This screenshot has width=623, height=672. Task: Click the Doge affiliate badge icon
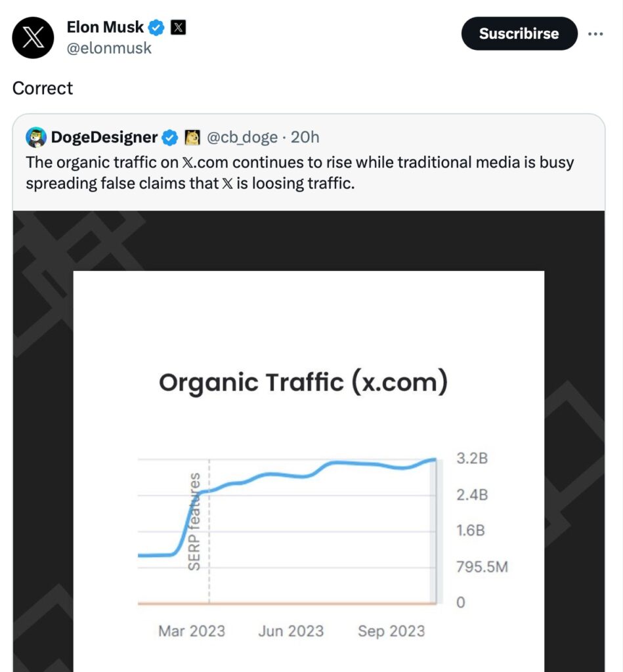tap(192, 137)
